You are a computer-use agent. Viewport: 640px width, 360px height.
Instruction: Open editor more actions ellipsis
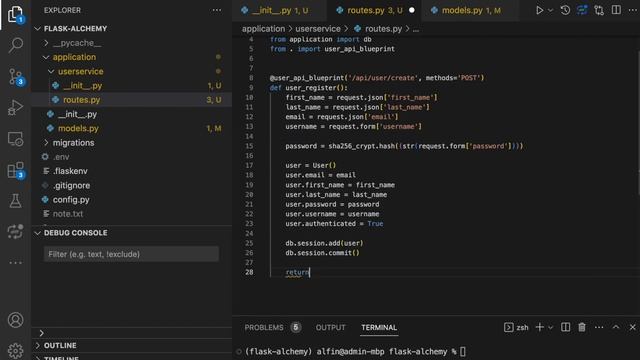click(x=633, y=10)
